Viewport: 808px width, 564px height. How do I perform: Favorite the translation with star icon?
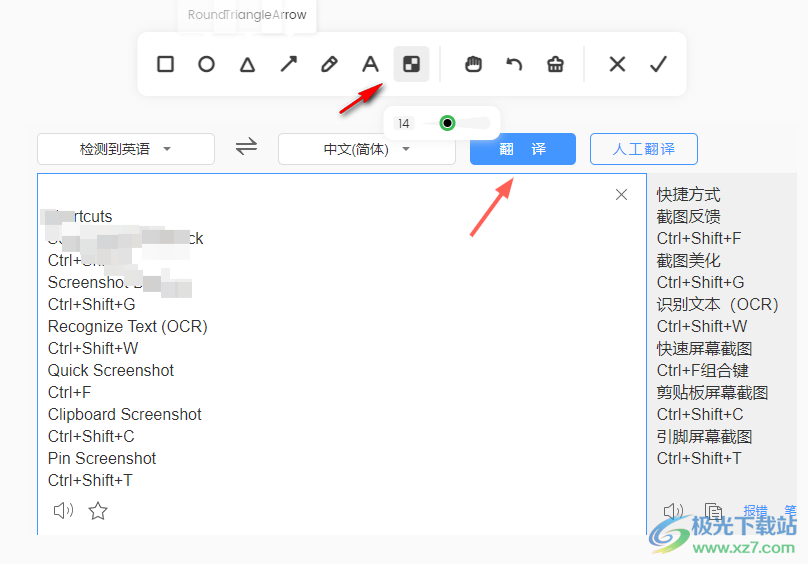[98, 511]
